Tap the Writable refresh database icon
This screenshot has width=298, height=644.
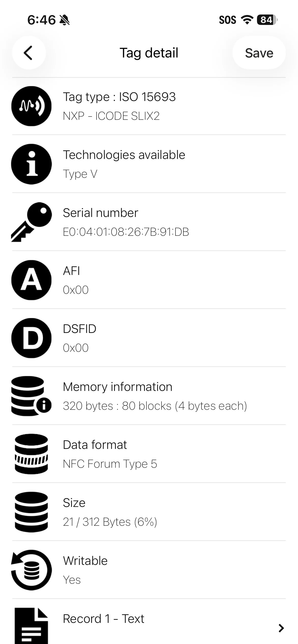pos(31,570)
